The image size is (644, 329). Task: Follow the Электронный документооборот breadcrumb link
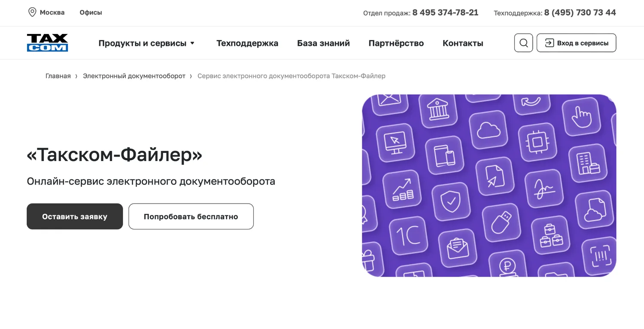tap(134, 76)
